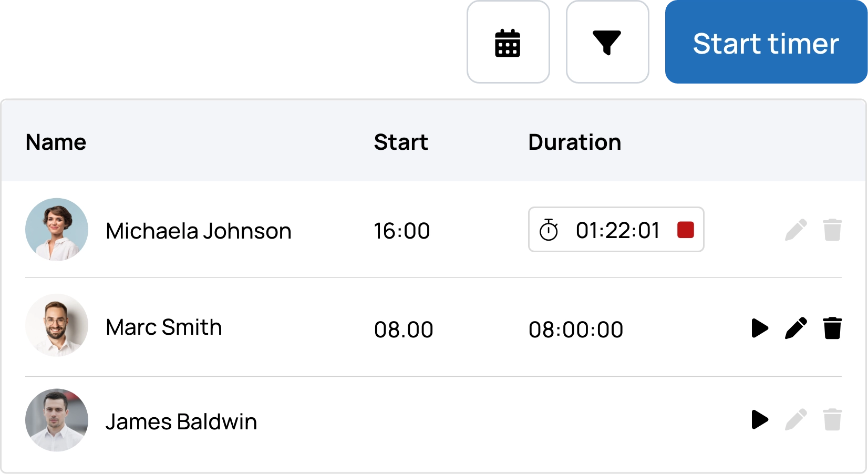Delete James Baldwin's entry with trash icon
868x474 pixels.
click(x=832, y=419)
